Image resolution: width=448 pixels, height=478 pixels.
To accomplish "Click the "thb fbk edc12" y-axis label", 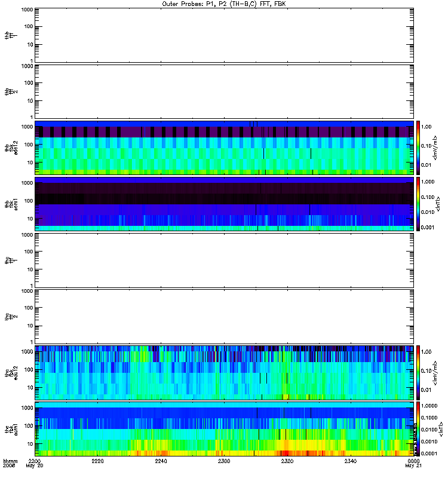I will 11,148.
